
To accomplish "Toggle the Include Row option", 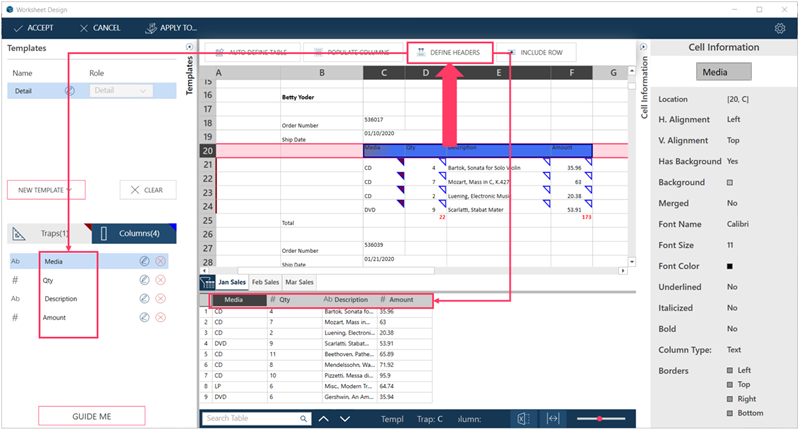I will click(540, 52).
